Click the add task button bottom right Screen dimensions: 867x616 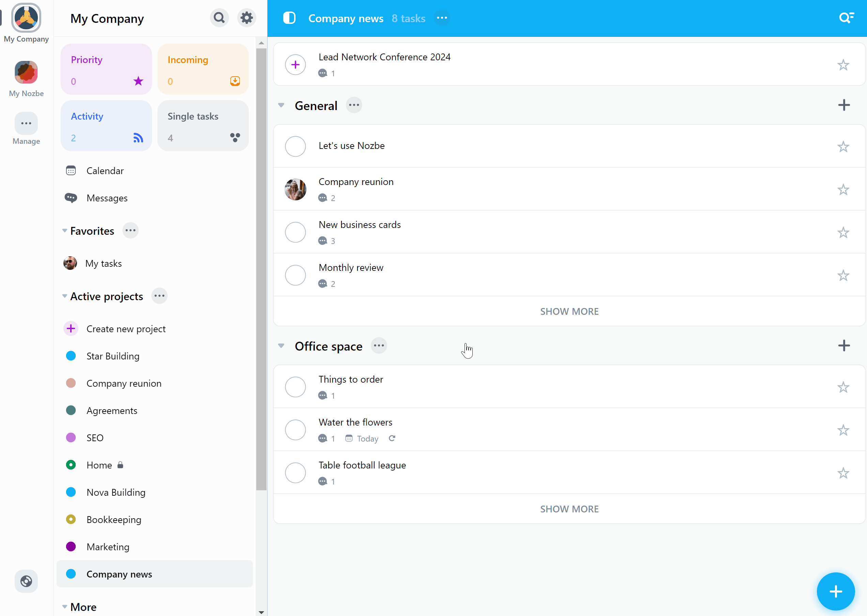[x=835, y=591]
